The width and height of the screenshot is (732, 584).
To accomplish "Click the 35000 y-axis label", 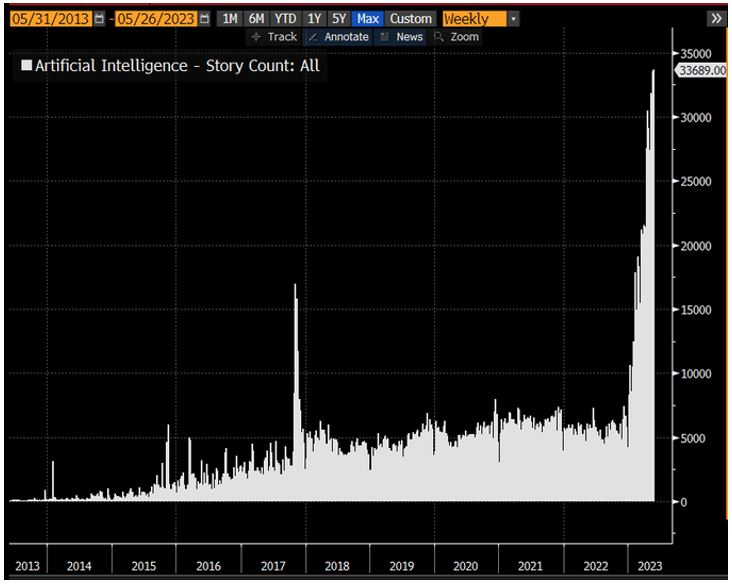I will coord(696,54).
